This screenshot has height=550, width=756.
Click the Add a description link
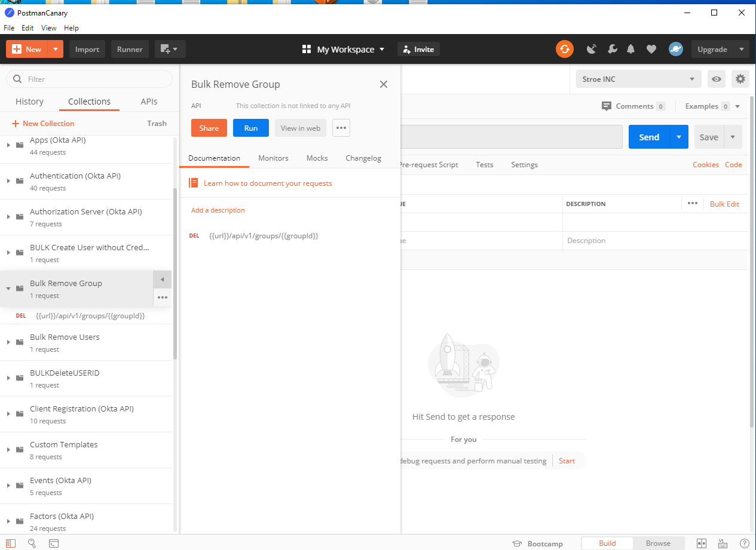pos(218,210)
